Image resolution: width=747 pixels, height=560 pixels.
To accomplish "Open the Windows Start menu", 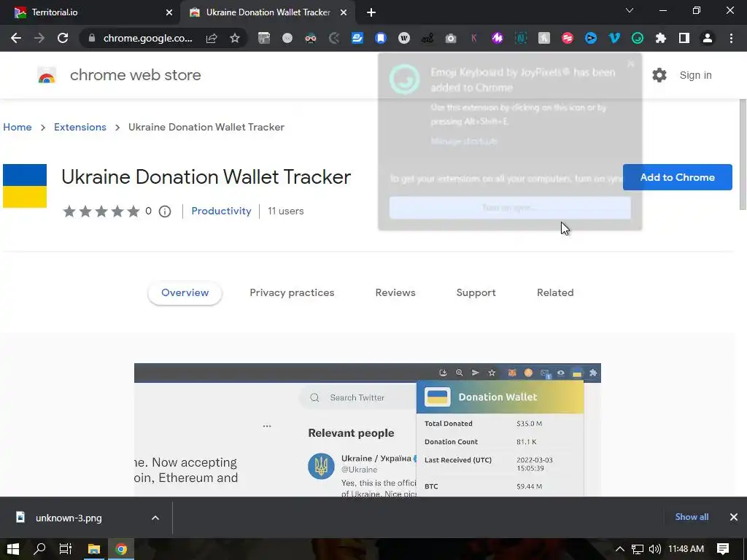I will coord(13,549).
